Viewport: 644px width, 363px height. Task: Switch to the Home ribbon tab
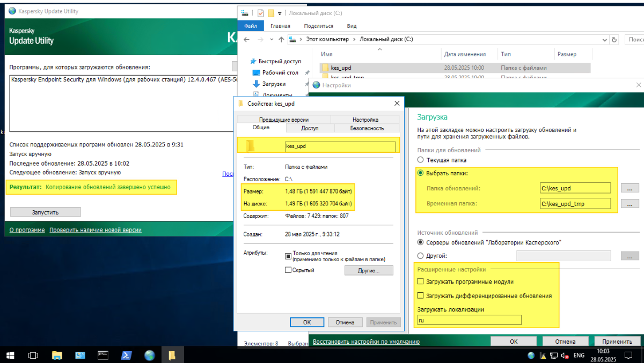pyautogui.click(x=280, y=26)
